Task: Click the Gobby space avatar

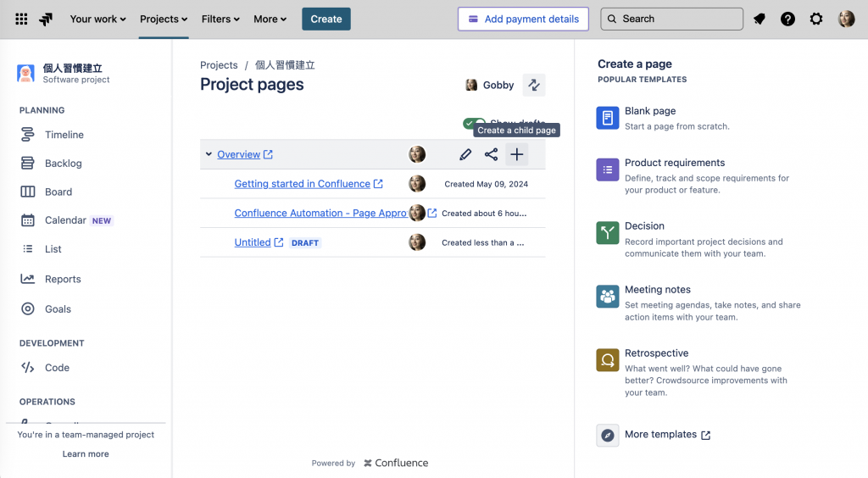Action: pos(471,86)
